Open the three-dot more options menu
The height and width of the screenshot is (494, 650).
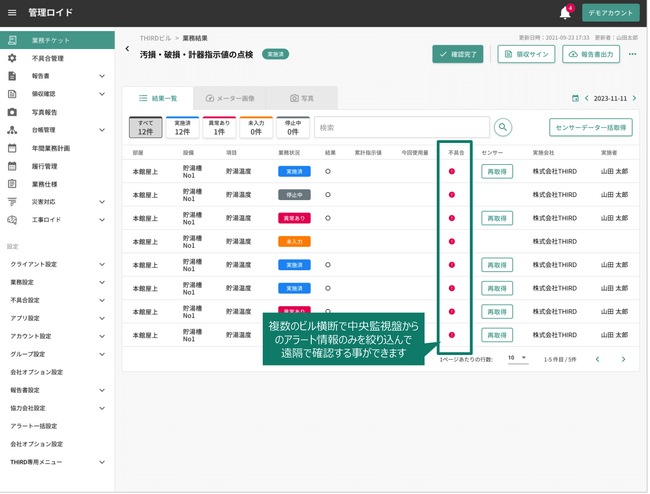pyautogui.click(x=633, y=54)
